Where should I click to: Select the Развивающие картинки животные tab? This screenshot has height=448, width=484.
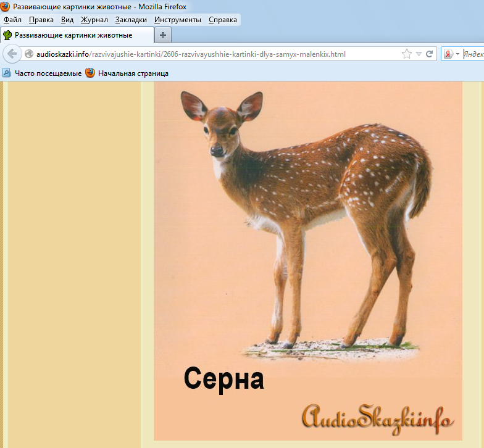73,35
